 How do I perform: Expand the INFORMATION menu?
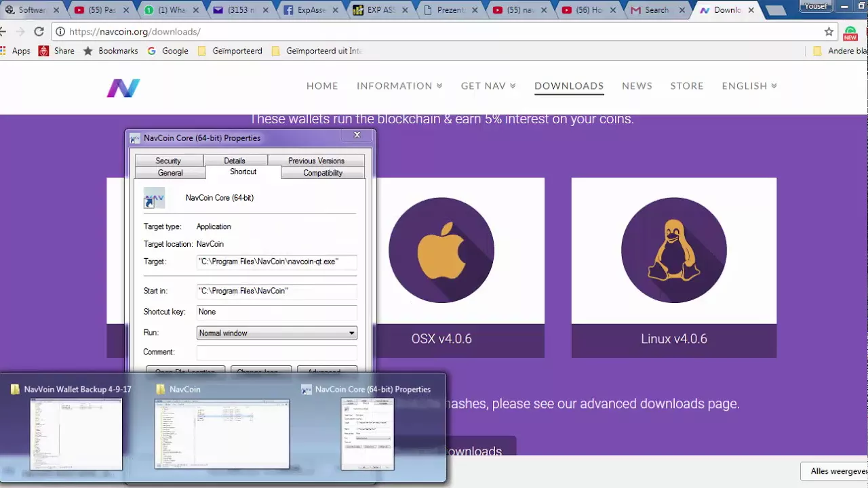pyautogui.click(x=399, y=86)
